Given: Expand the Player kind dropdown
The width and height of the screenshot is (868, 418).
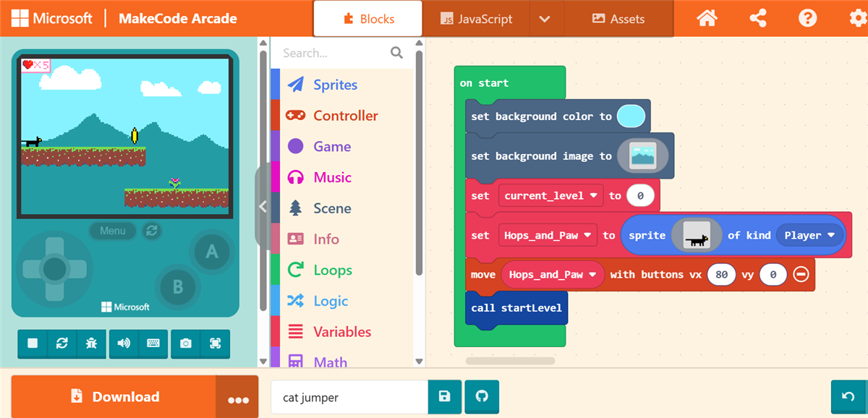Looking at the screenshot, I should pos(831,235).
